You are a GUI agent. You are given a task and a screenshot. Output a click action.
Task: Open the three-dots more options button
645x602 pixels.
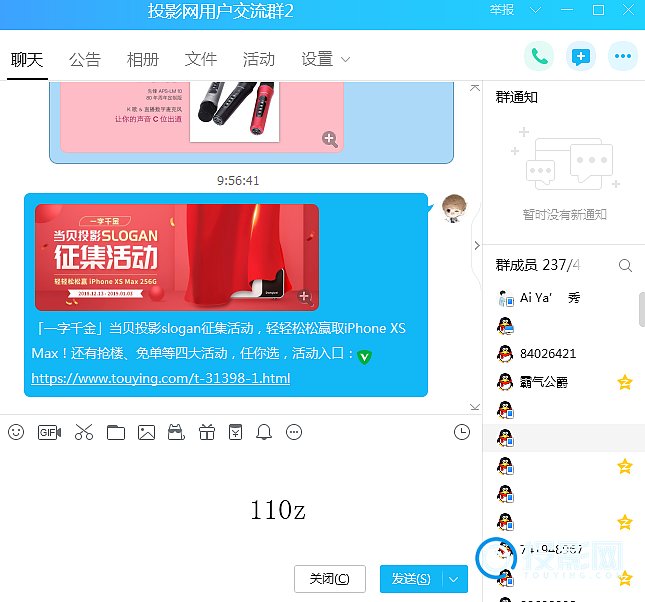click(x=623, y=56)
